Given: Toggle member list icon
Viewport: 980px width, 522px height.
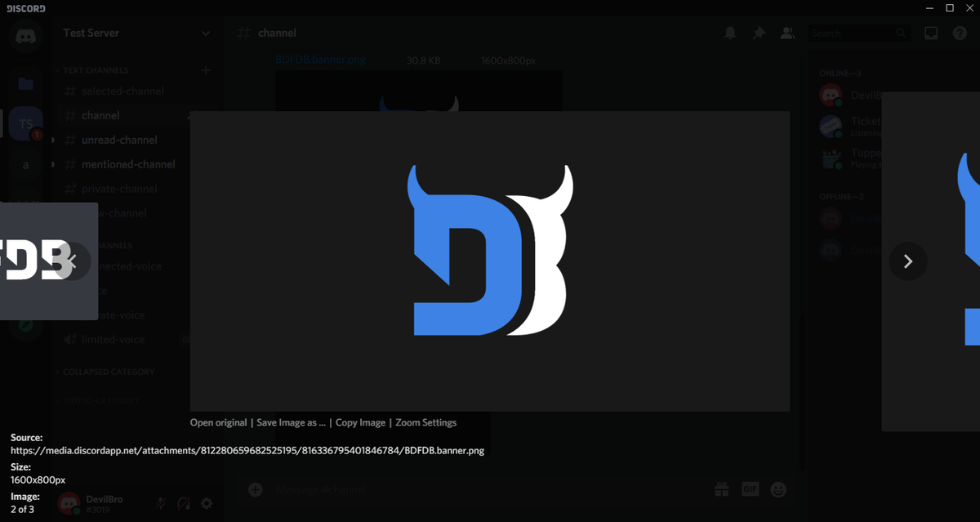Looking at the screenshot, I should click(x=787, y=33).
